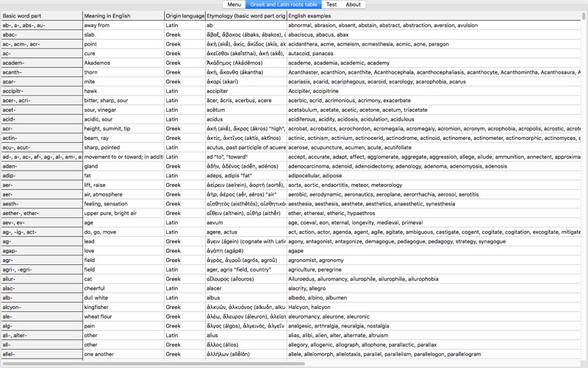
Task: Click the 'agriculture, peregrine' examples cell
Action: [x=434, y=269]
